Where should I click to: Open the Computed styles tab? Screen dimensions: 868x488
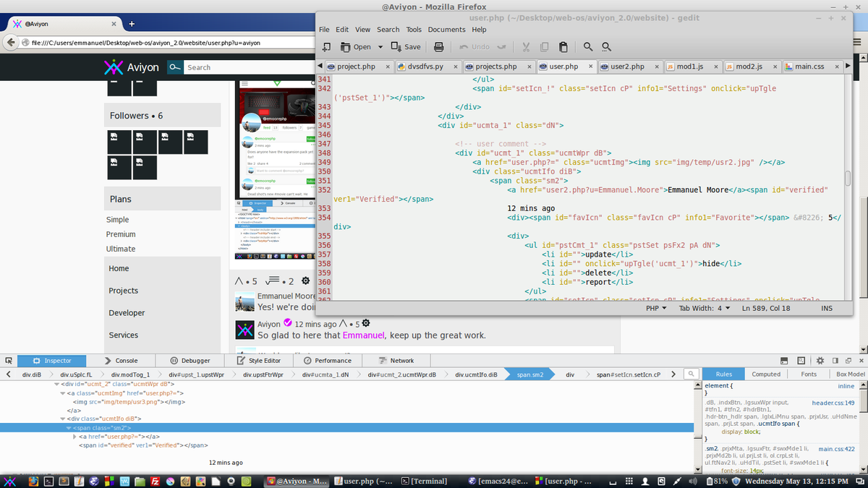[x=766, y=374]
